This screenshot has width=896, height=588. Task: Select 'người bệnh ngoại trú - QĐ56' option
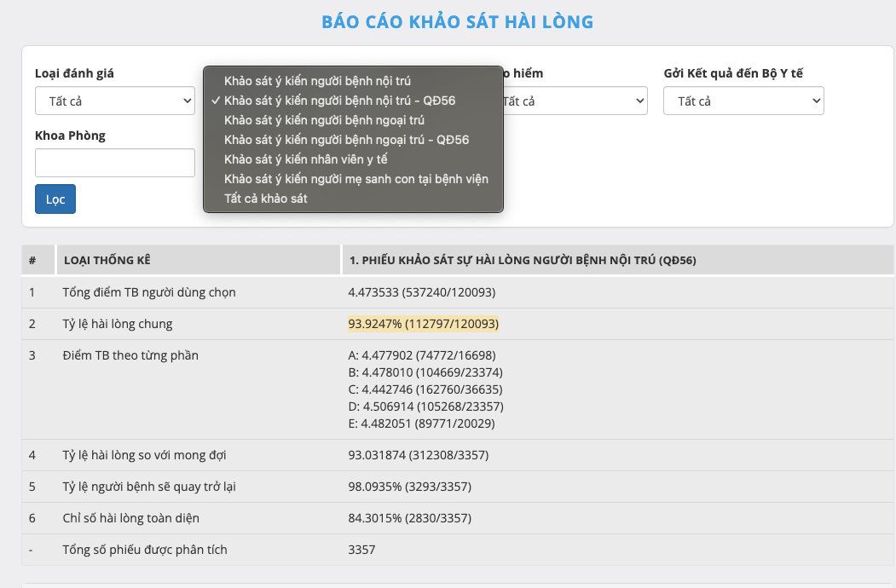tap(346, 140)
